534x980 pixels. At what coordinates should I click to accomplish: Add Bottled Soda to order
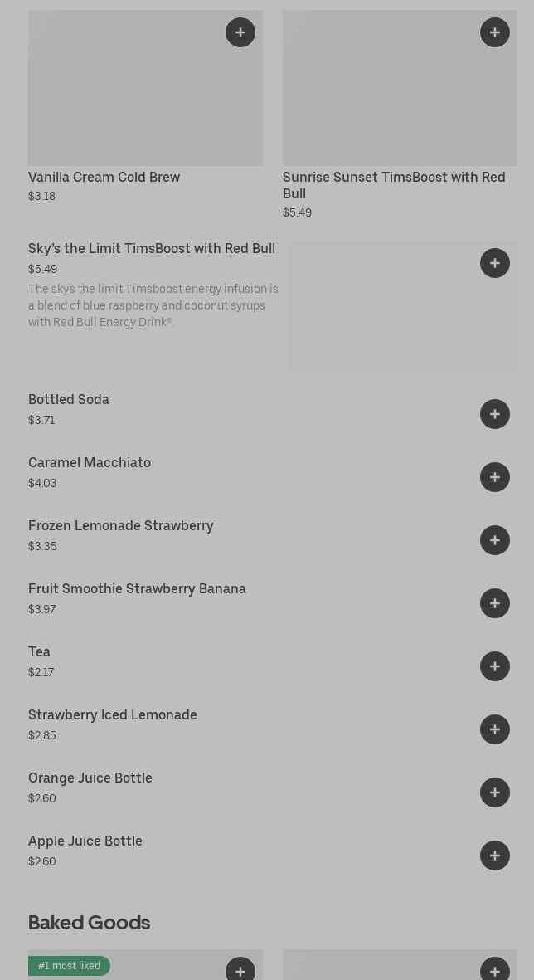pos(495,414)
